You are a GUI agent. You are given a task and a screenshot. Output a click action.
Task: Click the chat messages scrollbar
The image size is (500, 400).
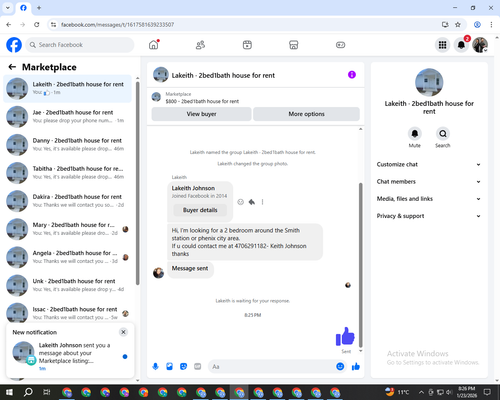360,265
